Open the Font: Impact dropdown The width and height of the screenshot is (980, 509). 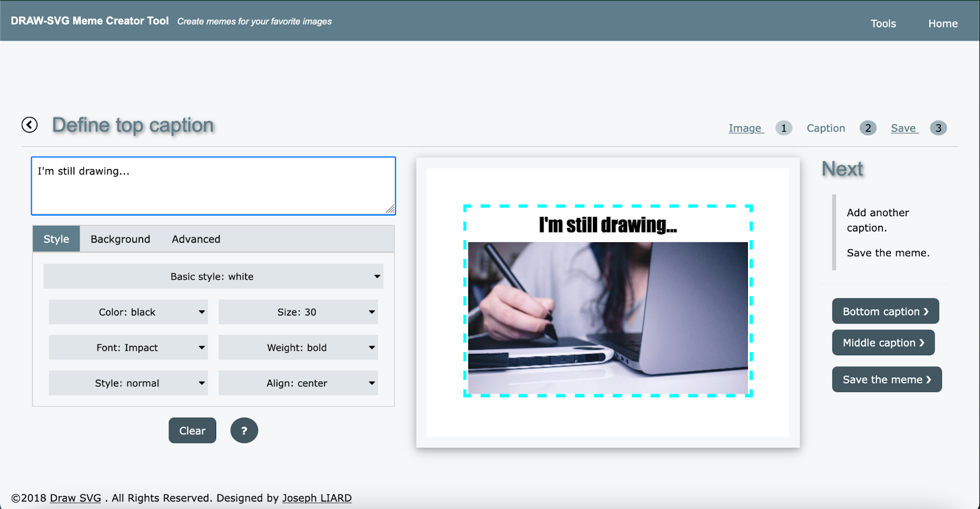[128, 348]
